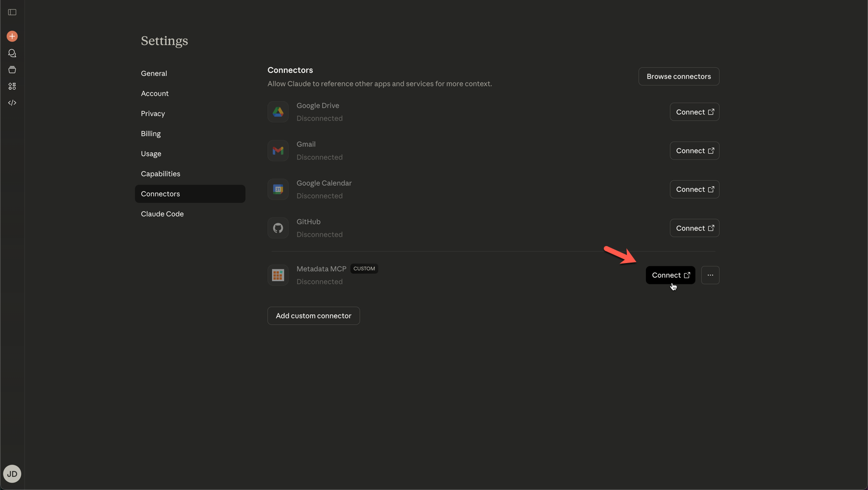Go to General settings

pyautogui.click(x=154, y=73)
